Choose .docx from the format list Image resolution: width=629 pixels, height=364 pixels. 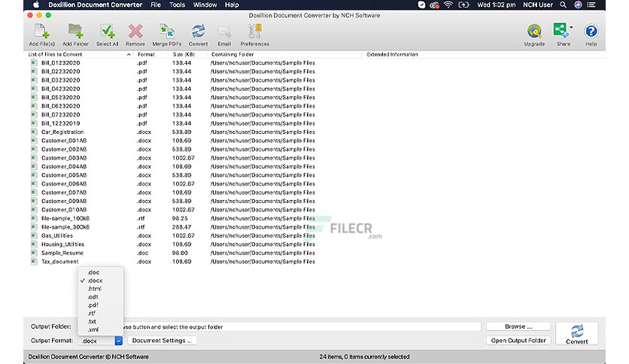click(101, 281)
